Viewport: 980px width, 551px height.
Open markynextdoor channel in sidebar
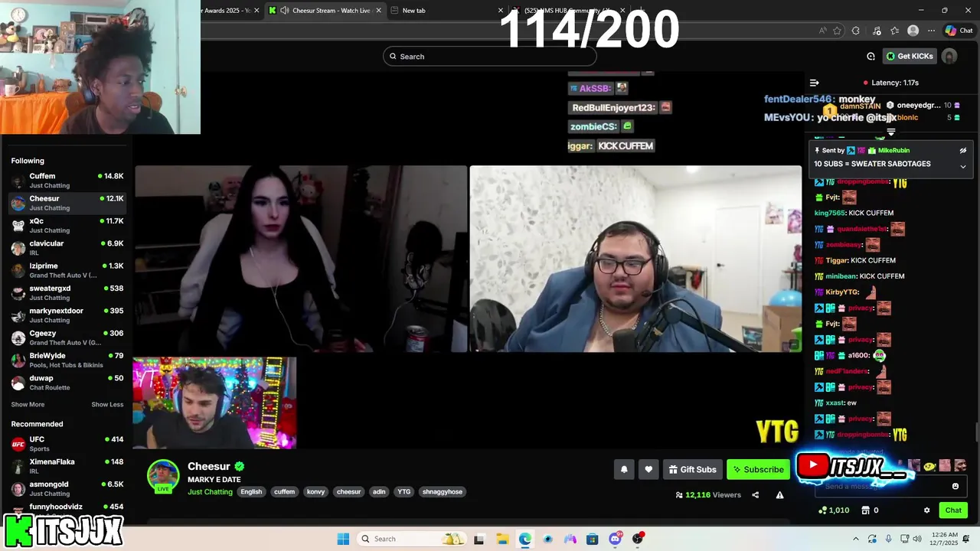(67, 315)
